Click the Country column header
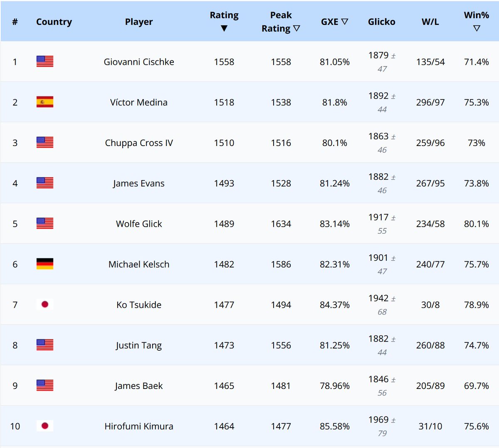This screenshot has width=499, height=448. [x=54, y=22]
